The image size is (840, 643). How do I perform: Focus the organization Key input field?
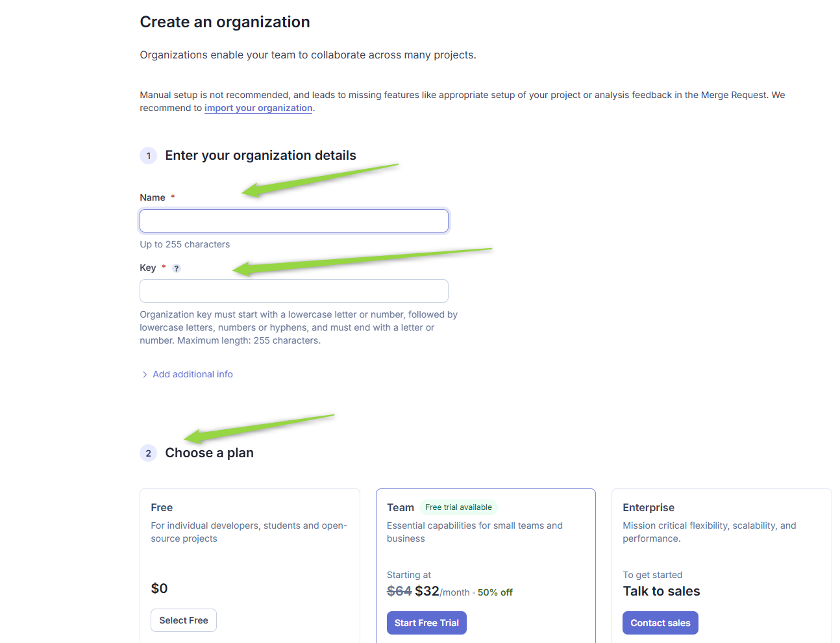pyautogui.click(x=294, y=291)
